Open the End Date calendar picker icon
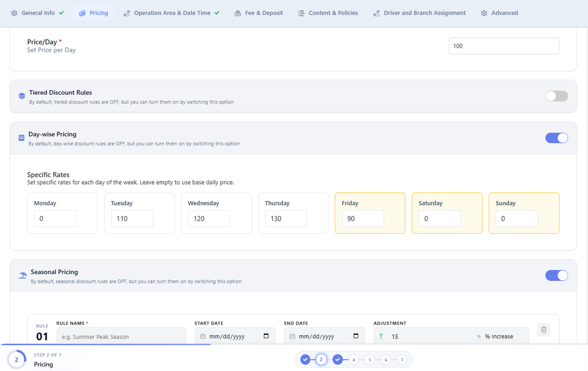The width and height of the screenshot is (588, 371). pos(356,336)
